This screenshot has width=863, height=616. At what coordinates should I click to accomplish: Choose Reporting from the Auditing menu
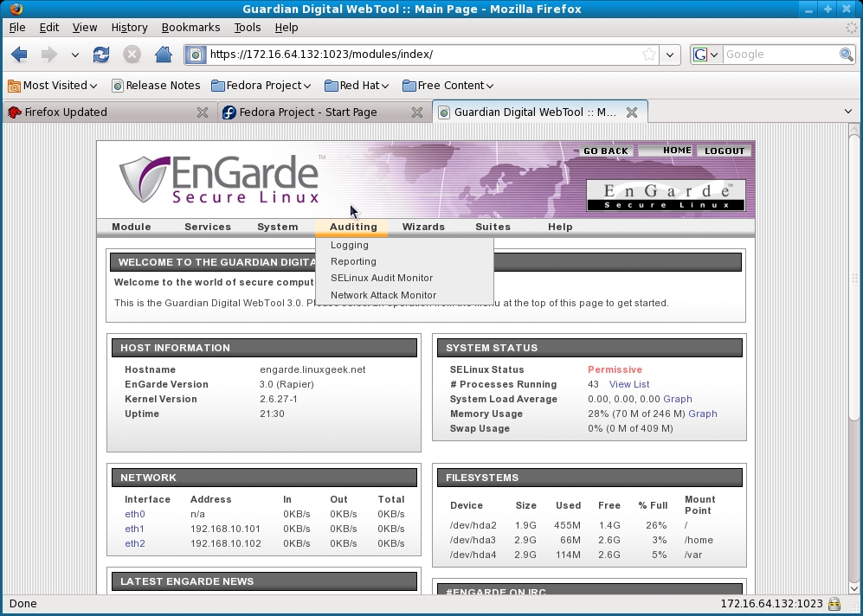tap(404, 262)
